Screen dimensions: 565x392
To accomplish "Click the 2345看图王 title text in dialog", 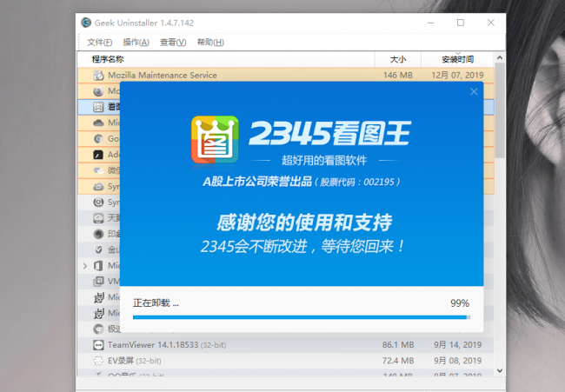I will tap(329, 133).
